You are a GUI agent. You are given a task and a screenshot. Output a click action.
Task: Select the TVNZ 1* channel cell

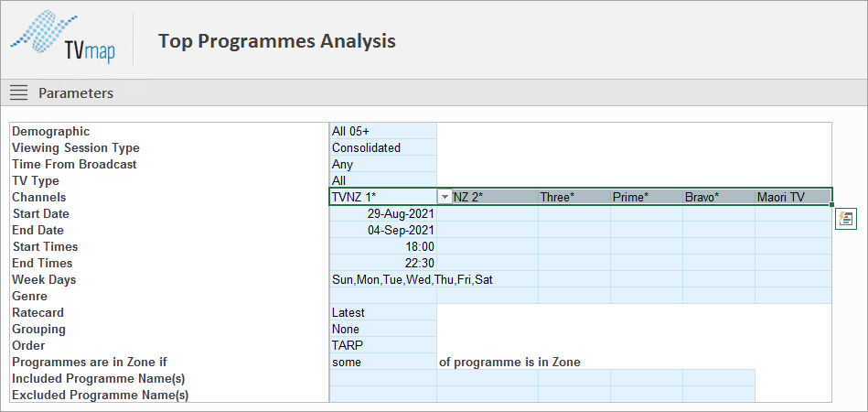(x=383, y=197)
